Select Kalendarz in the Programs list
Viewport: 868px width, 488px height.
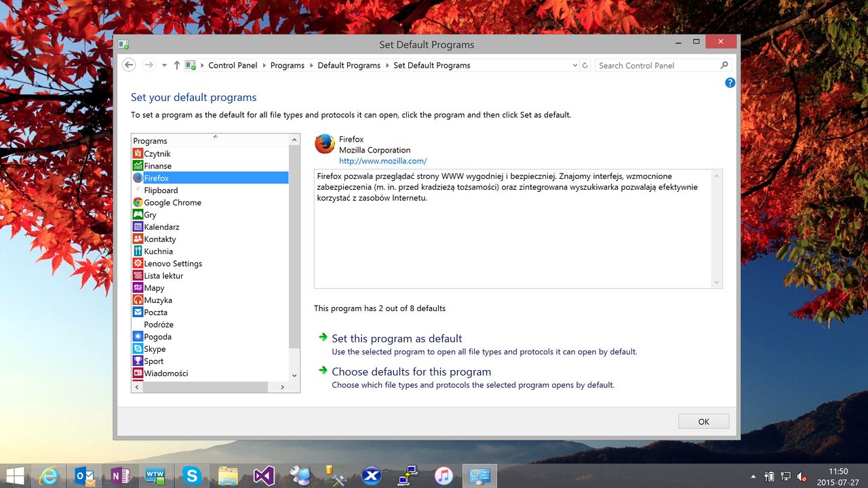tap(210, 227)
